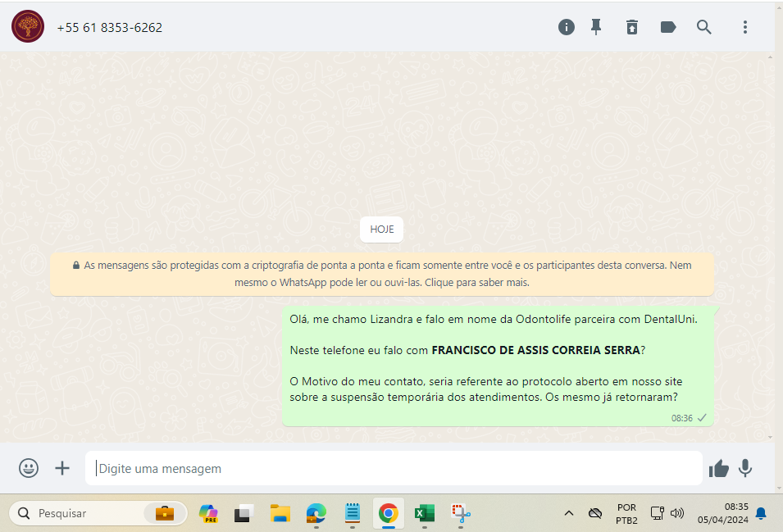Change the POR PTB2 keyboard language
This screenshot has width=783, height=532.
point(626,513)
